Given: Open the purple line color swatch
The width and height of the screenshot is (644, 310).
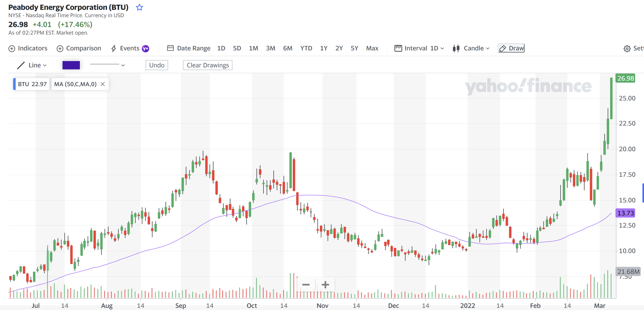Looking at the screenshot, I should [71, 65].
